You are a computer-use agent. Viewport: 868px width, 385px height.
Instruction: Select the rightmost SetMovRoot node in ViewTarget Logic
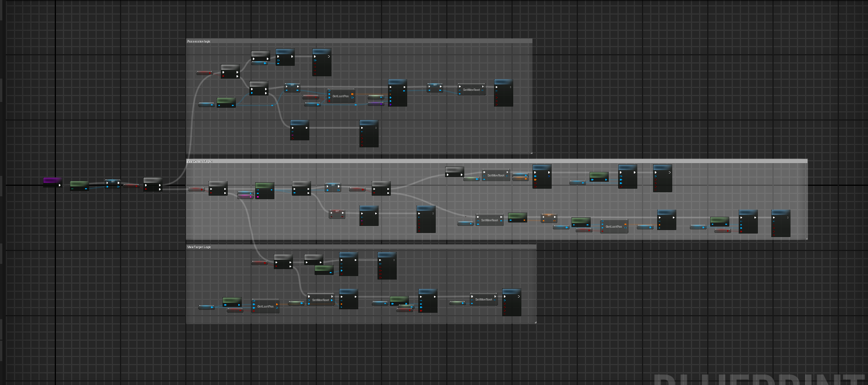pyautogui.click(x=484, y=299)
